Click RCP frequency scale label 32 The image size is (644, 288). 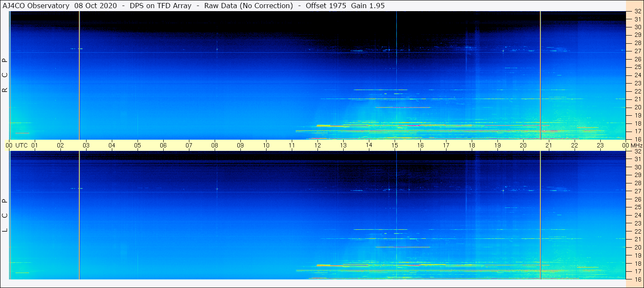(637, 12)
